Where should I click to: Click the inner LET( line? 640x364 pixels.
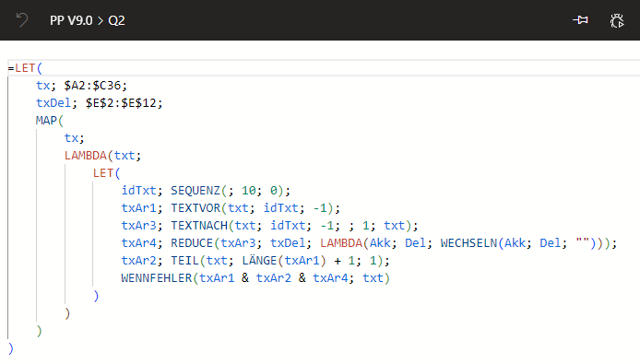(x=107, y=173)
